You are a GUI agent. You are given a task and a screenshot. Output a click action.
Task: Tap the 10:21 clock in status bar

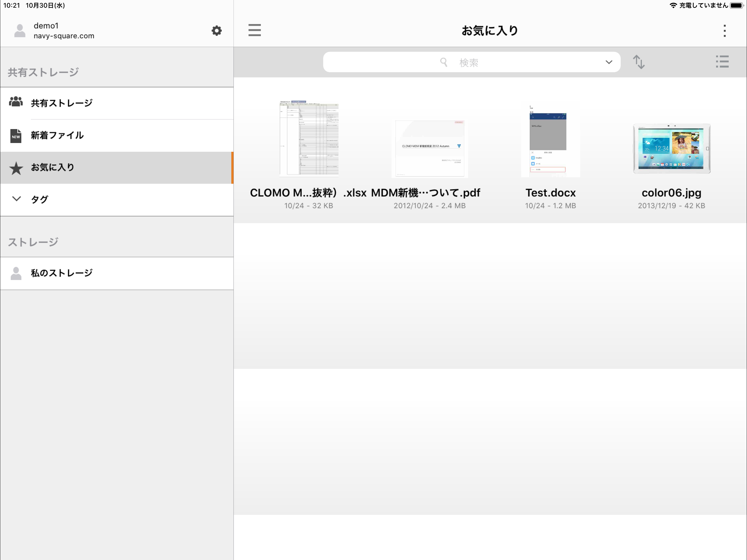click(11, 5)
